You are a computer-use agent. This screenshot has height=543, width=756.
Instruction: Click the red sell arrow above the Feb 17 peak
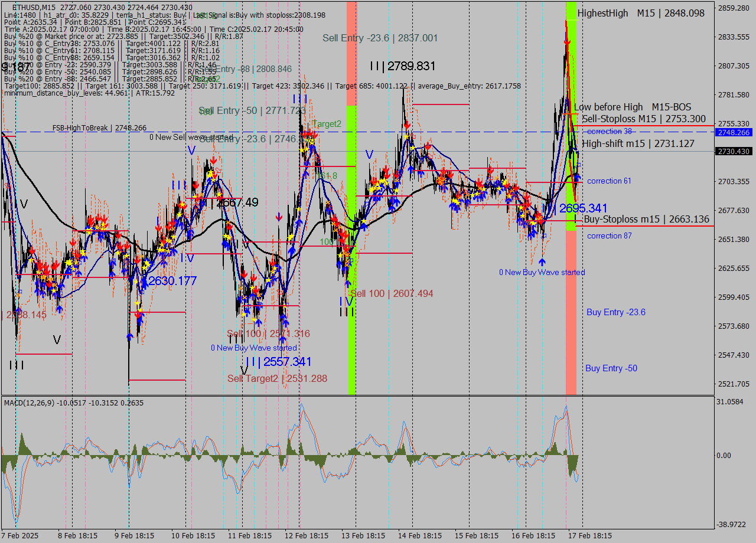pos(566,42)
